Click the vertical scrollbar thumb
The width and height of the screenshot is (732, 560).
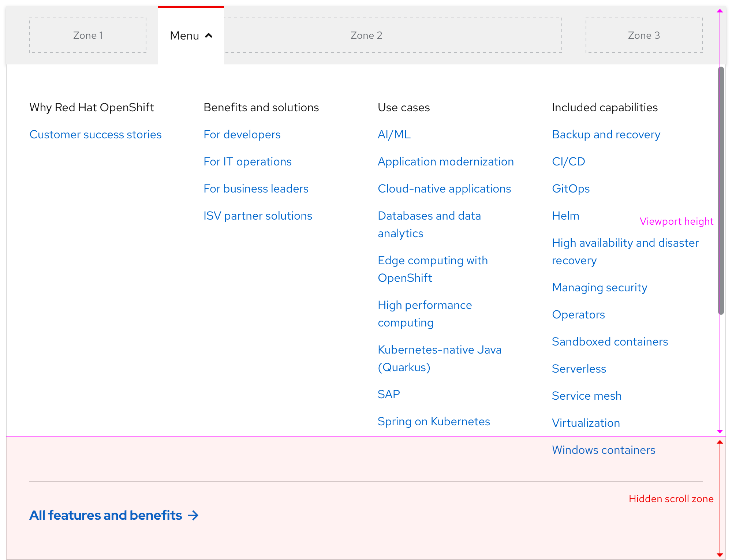tap(721, 190)
